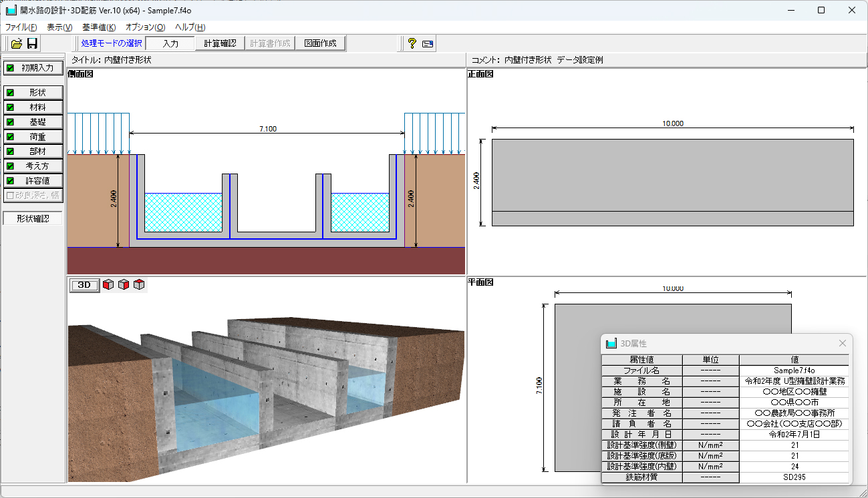This screenshot has height=498, width=868.
Task: Open the ヘルプ(H) menu
Action: [x=190, y=27]
